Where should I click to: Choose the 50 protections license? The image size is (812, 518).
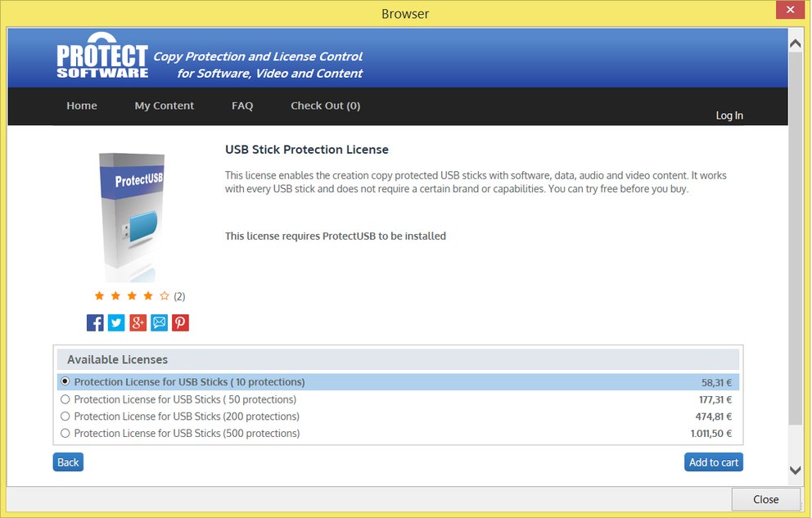pos(65,399)
